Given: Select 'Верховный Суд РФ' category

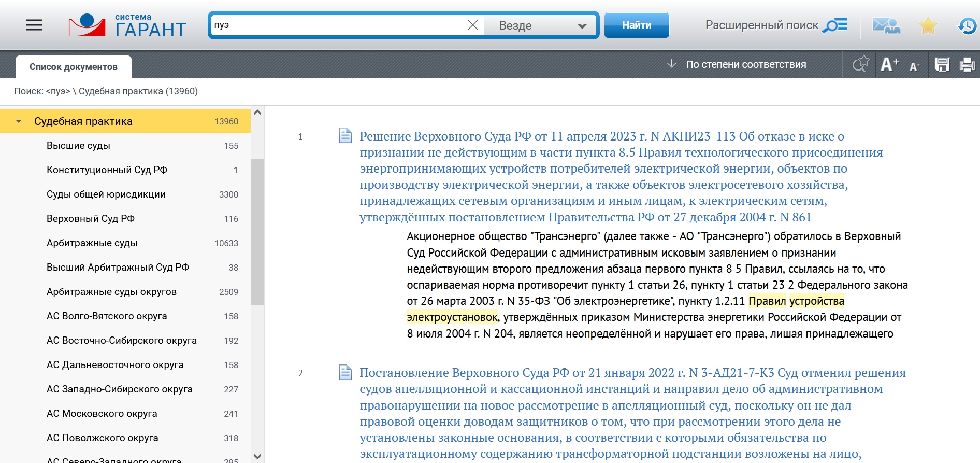Looking at the screenshot, I should (x=125, y=219).
